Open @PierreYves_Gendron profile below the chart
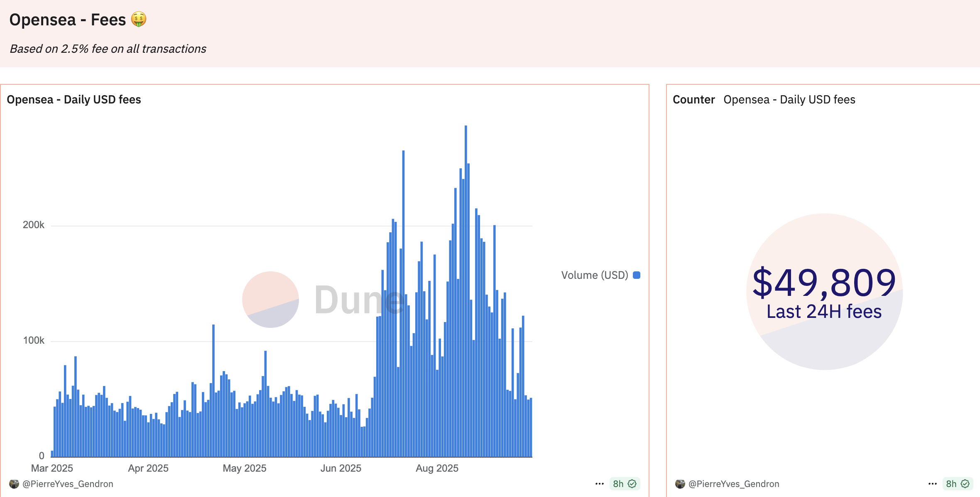 (68, 484)
